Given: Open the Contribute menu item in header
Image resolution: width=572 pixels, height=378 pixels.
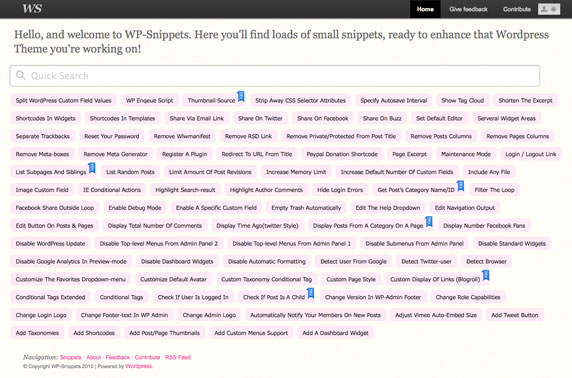Looking at the screenshot, I should [517, 9].
